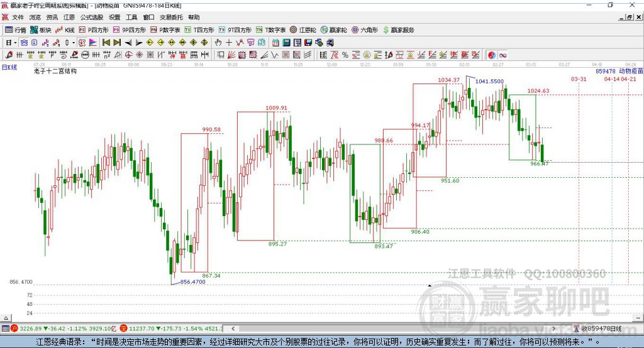Jump to first bar navigation icon
Viewport: 644px width, 348px height.
pos(106,43)
